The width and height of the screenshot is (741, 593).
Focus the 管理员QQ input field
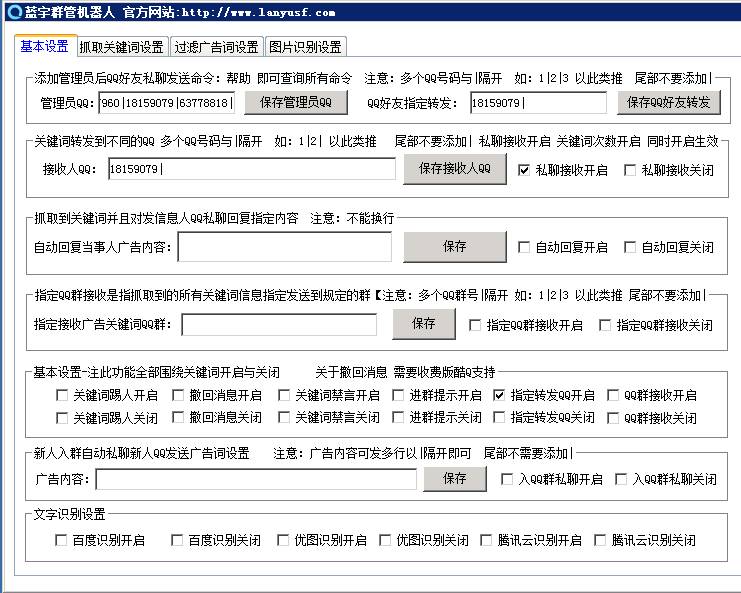(166, 103)
